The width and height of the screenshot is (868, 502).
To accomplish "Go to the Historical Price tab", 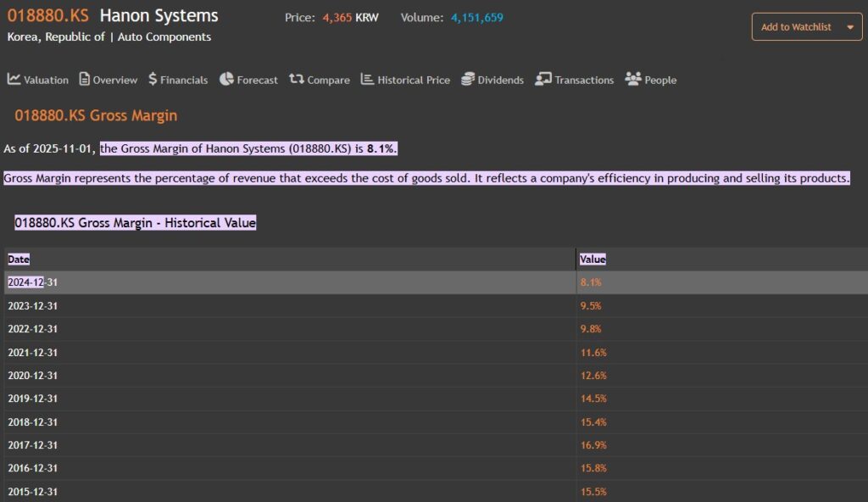I will point(414,80).
